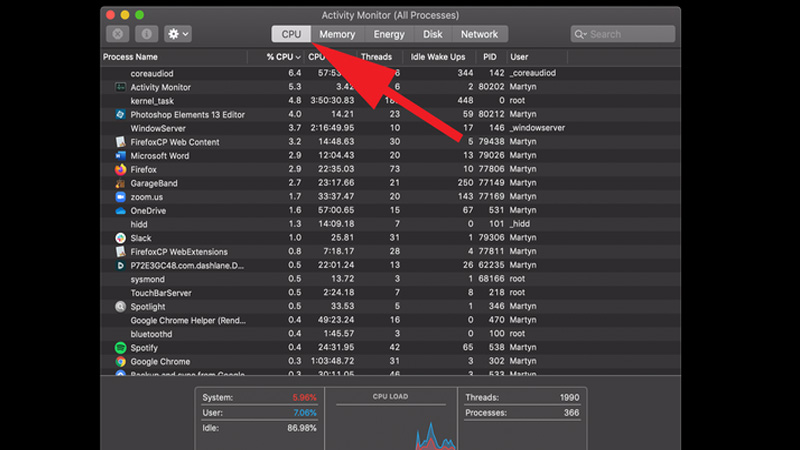
Task: Sort by User column header
Action: pyautogui.click(x=519, y=57)
